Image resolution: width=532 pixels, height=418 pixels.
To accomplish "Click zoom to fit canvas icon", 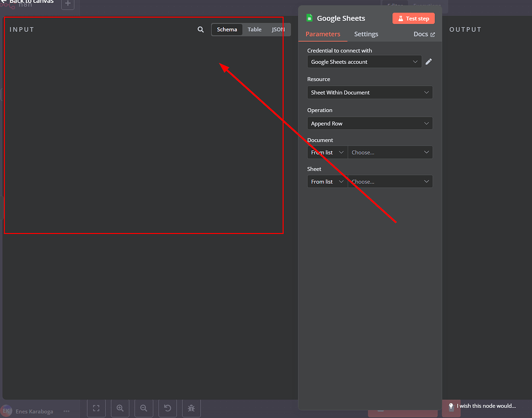I will 96,408.
